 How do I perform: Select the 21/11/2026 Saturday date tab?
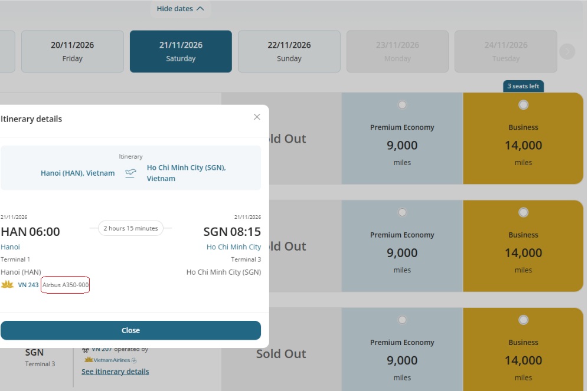pyautogui.click(x=181, y=51)
